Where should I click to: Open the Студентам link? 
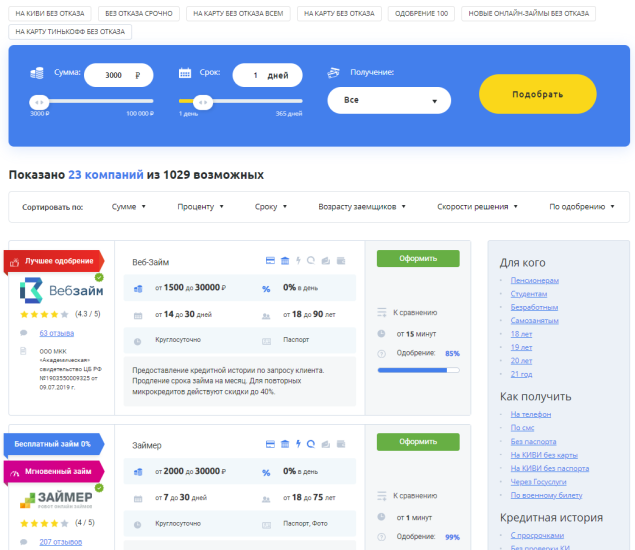528,294
